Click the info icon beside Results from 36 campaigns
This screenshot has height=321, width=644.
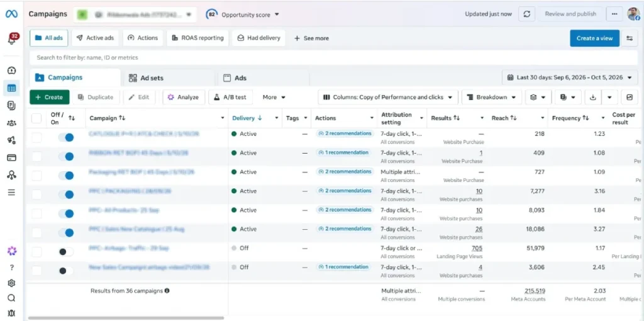(167, 291)
